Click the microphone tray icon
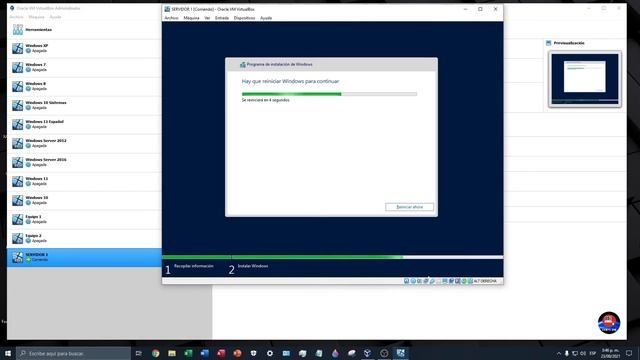This screenshot has height=360, width=640. coord(567,353)
